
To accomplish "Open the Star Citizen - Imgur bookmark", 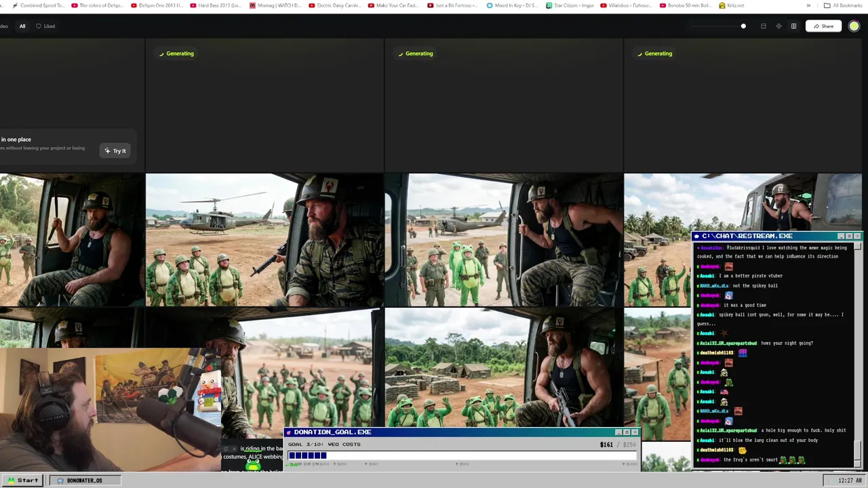I will click(x=570, y=5).
